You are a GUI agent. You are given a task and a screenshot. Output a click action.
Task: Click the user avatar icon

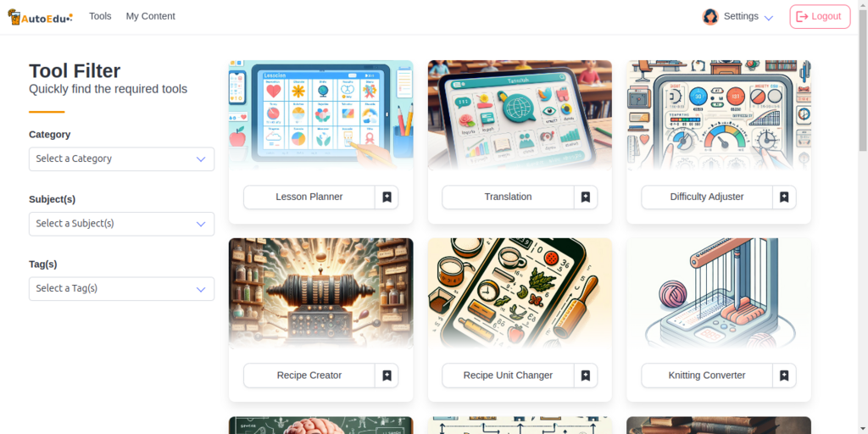(710, 17)
